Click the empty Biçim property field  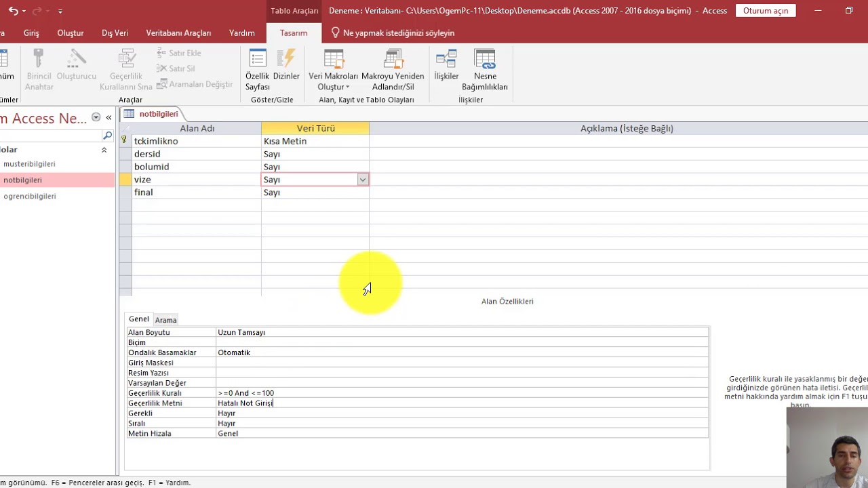462,342
